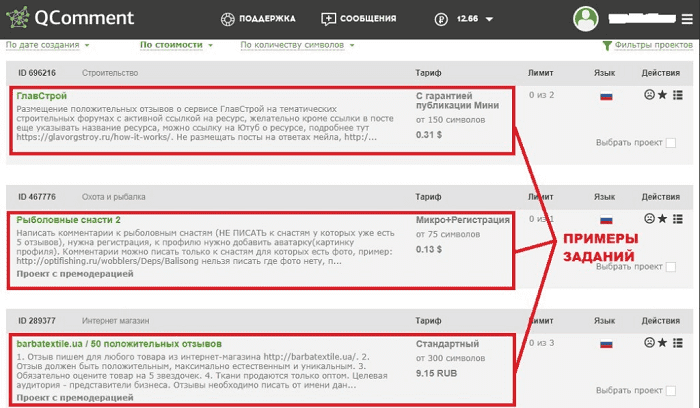
Task: Click the С гарантией публикации Мини tariff
Action: pos(458,100)
